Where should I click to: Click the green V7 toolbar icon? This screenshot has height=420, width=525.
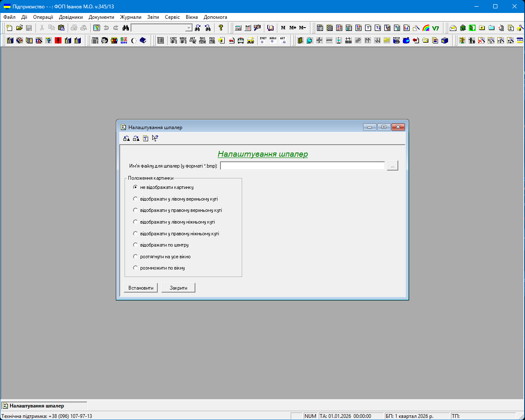pos(435,28)
